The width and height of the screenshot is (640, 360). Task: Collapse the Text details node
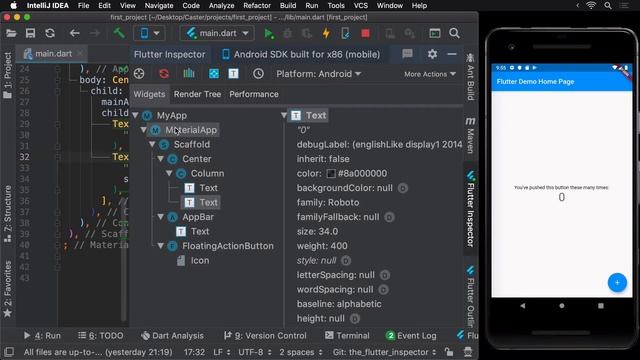pyautogui.click(x=284, y=116)
